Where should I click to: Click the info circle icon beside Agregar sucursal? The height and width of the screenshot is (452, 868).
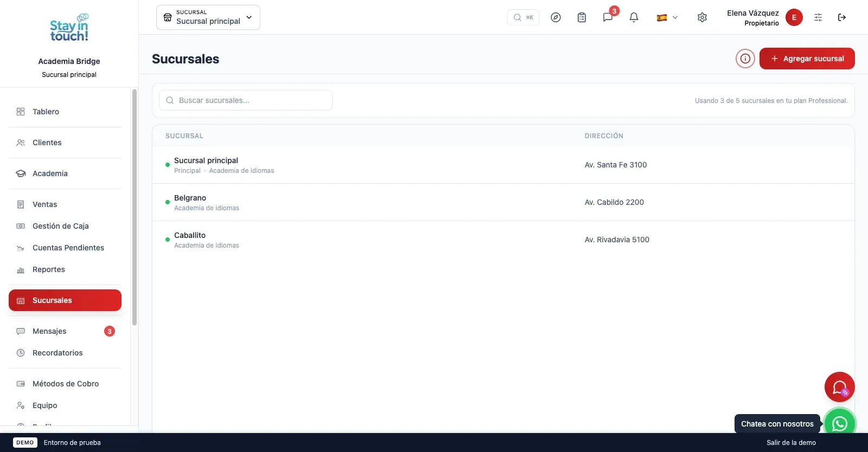click(745, 59)
